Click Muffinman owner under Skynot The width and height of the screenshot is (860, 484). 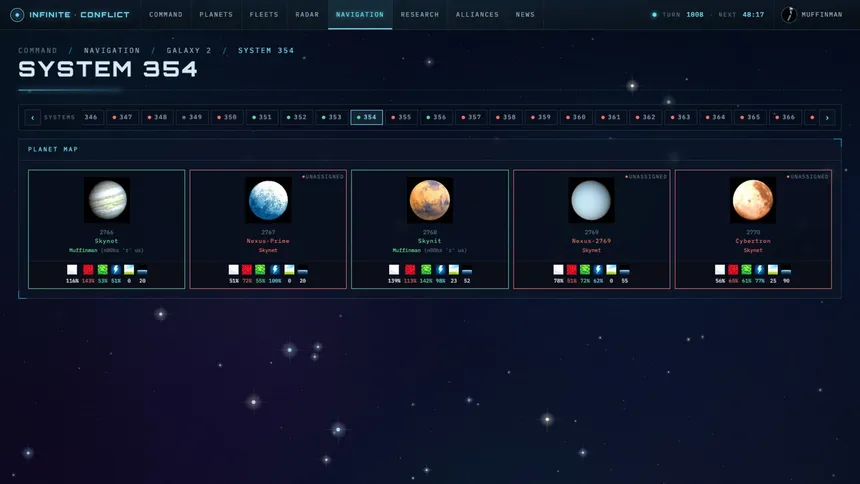pyautogui.click(x=83, y=250)
